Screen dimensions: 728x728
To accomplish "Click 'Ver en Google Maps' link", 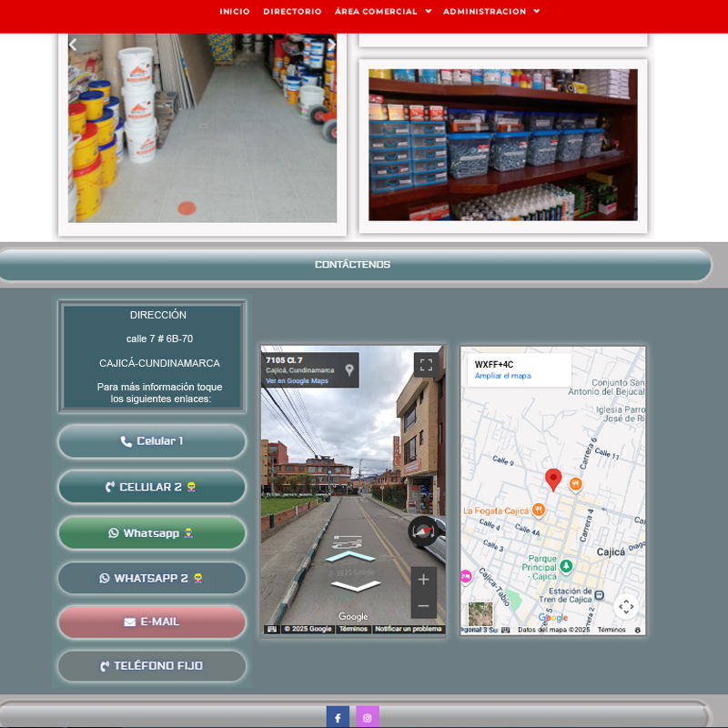I will coord(297,381).
